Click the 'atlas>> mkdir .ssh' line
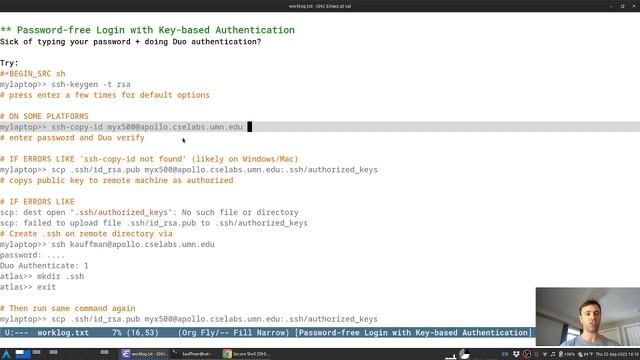This screenshot has width=640, height=360. pyautogui.click(x=42, y=276)
